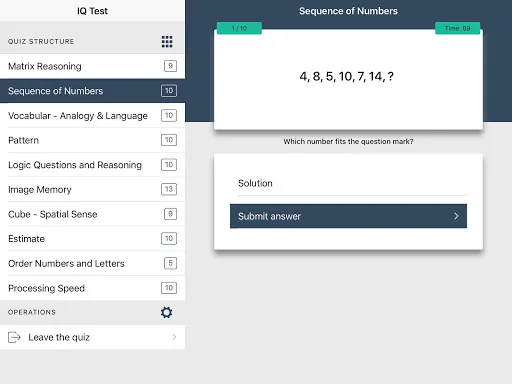Submit the answer
This screenshot has width=512, height=384.
[x=348, y=216]
